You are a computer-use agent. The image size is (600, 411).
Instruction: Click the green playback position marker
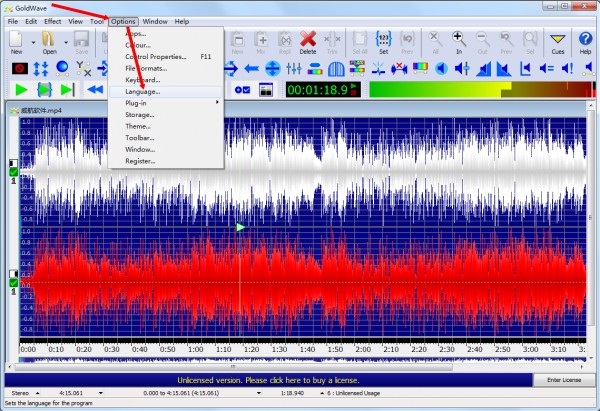point(240,227)
